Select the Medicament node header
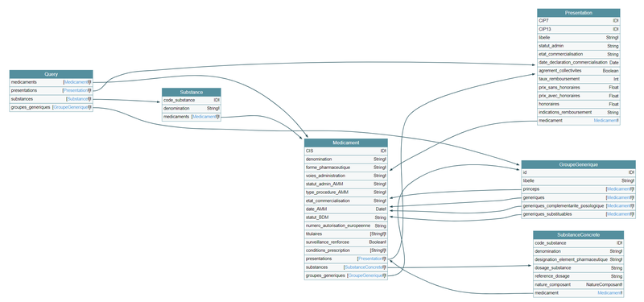The image size is (644, 302). click(346, 143)
